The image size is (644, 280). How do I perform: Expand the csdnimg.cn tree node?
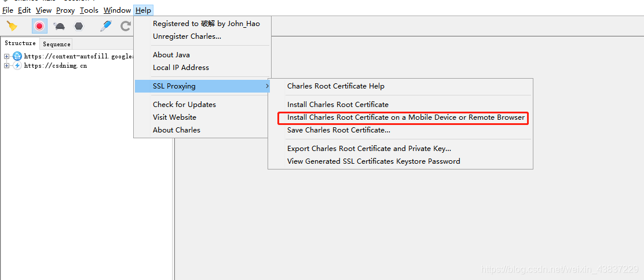pos(6,65)
